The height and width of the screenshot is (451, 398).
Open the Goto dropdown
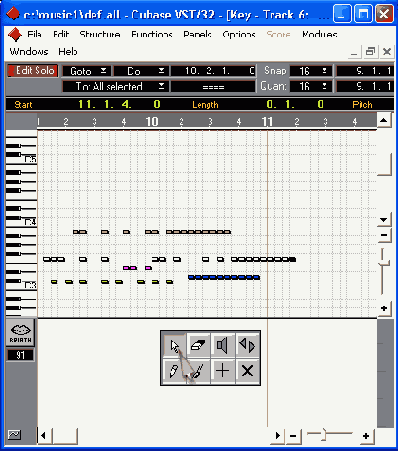(87, 71)
